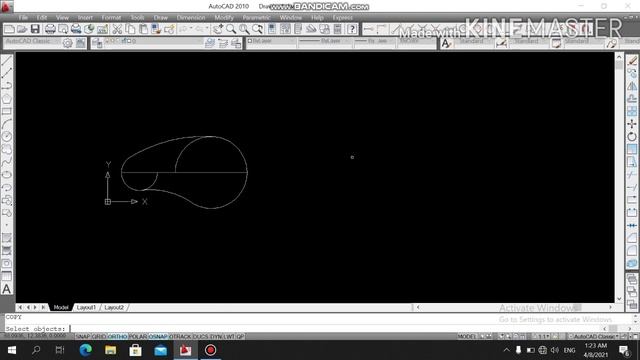The height and width of the screenshot is (360, 640).
Task: Choose the Multiline Text A tool
Action: (7, 289)
